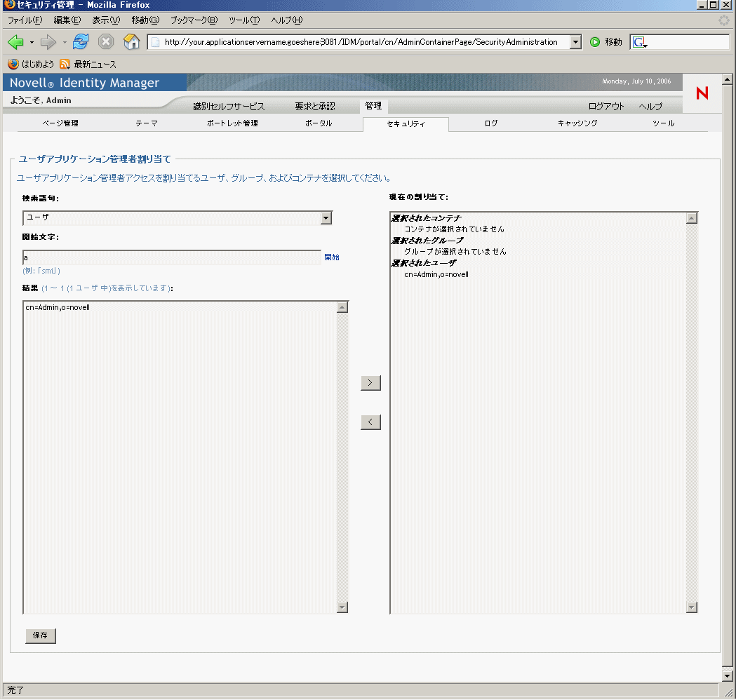Select cn=Admin,o=novell in current assignments list
Screen dimensions: 736x700
436,275
